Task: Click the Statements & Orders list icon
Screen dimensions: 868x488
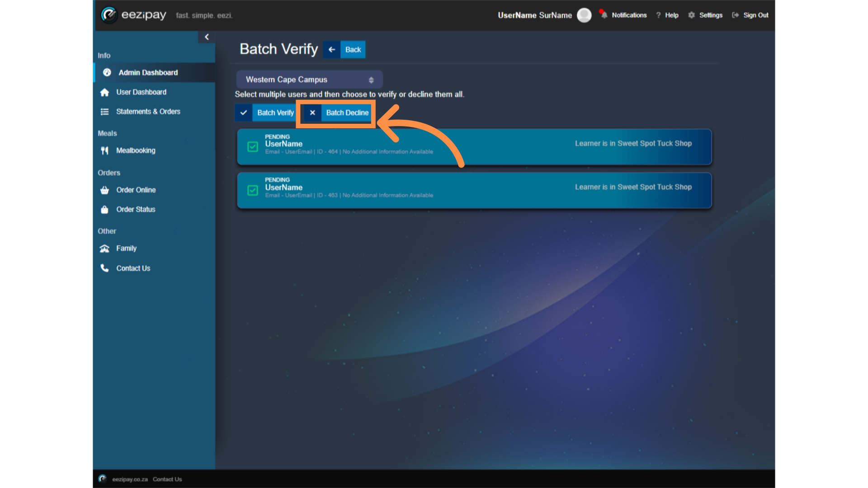Action: pos(105,112)
